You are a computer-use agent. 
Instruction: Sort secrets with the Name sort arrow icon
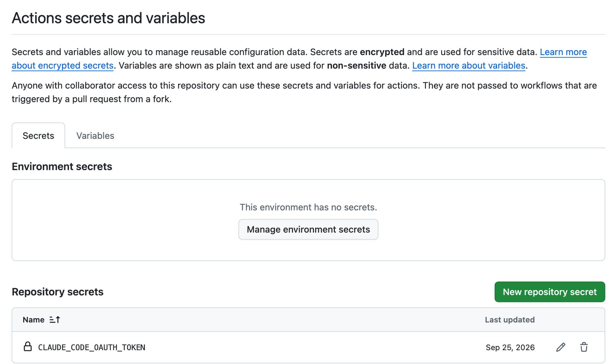pos(55,320)
